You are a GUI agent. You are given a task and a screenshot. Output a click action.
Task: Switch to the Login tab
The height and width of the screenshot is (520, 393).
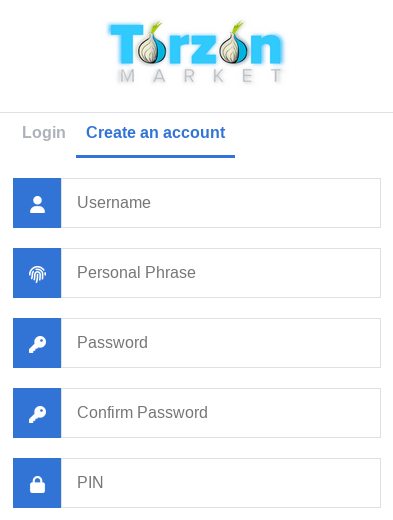click(44, 132)
